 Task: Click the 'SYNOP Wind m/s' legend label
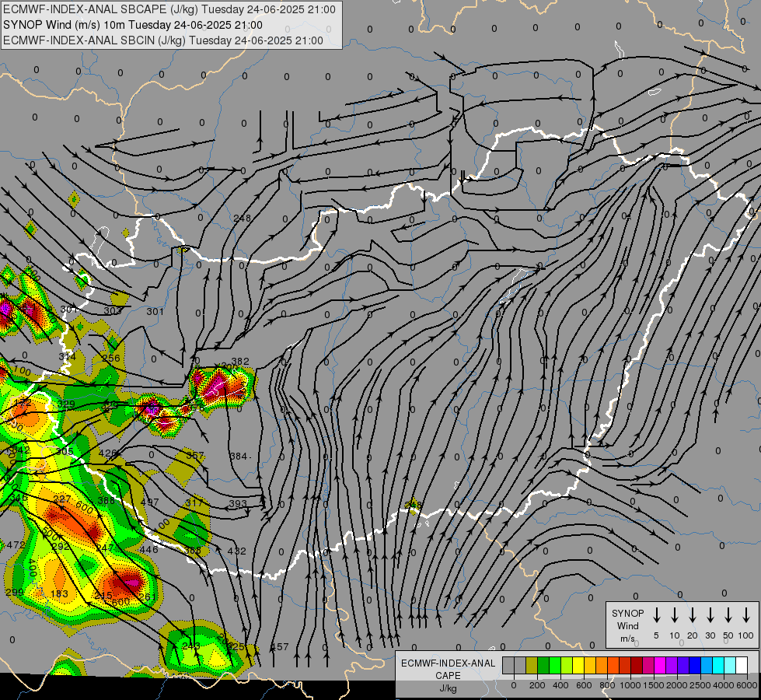coord(627,625)
